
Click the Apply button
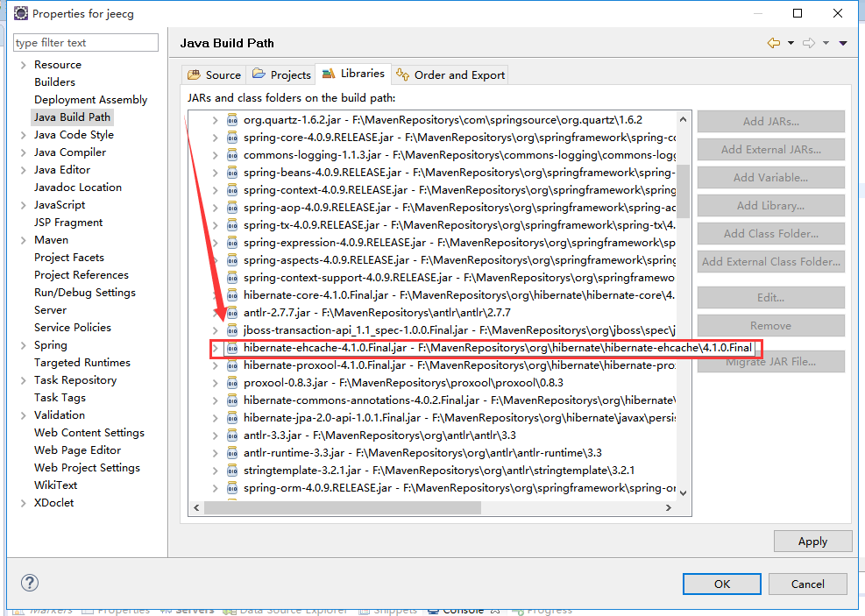(812, 541)
